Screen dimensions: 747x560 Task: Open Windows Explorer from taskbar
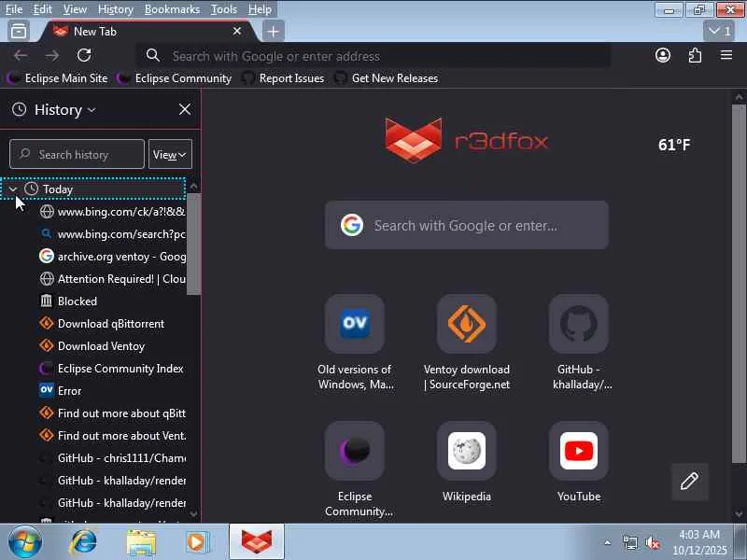point(141,542)
